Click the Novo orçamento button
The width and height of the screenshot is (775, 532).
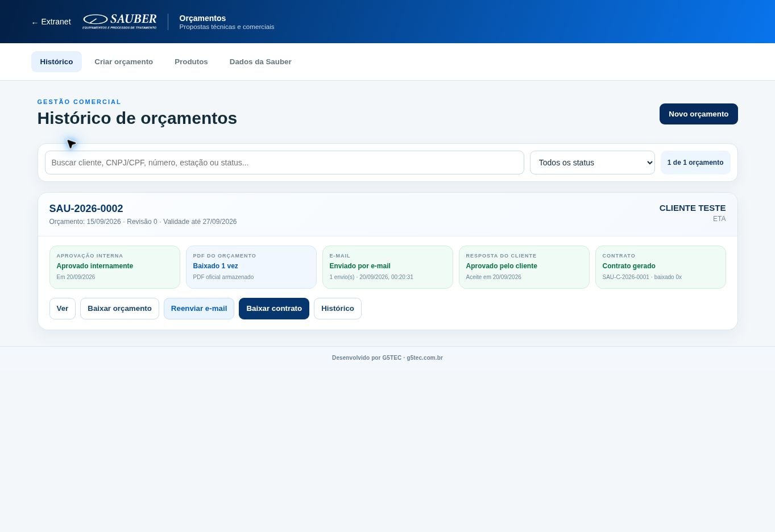click(x=698, y=114)
